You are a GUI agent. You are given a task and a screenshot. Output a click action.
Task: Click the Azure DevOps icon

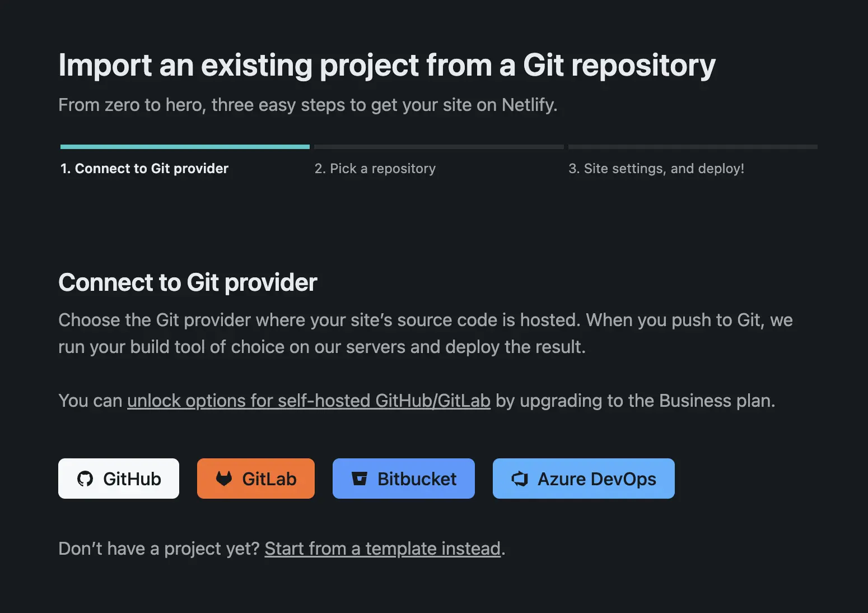pyautogui.click(x=520, y=479)
